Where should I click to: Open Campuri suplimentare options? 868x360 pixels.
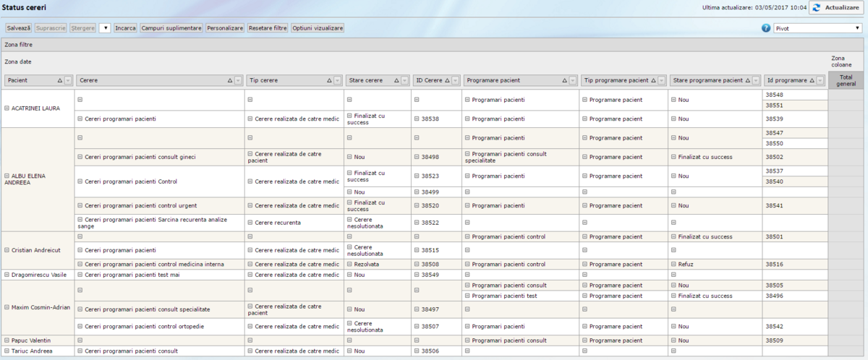(x=171, y=28)
